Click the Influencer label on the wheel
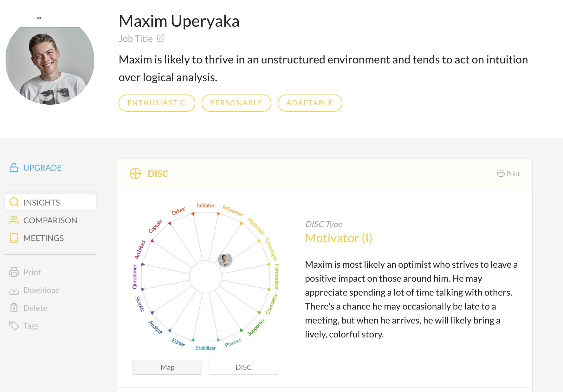This screenshot has height=392, width=563. pos(233,211)
